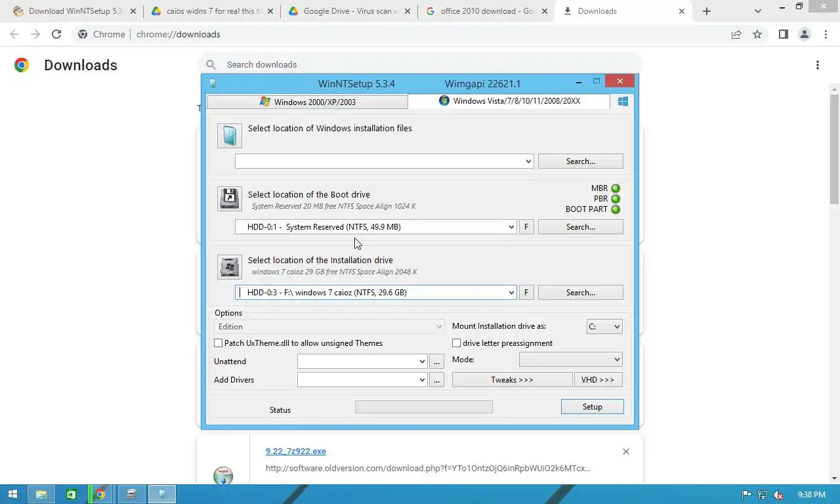840x504 pixels.
Task: Click Search for installation files
Action: click(581, 161)
